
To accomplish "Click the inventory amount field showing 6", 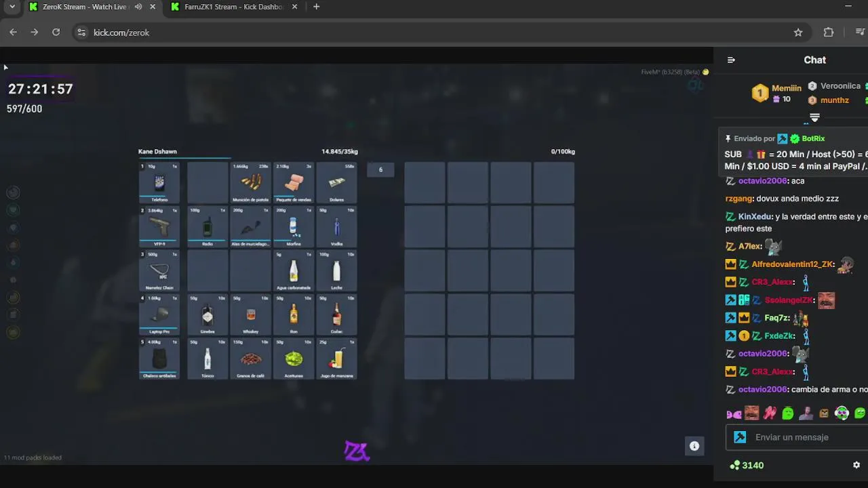I will (380, 169).
